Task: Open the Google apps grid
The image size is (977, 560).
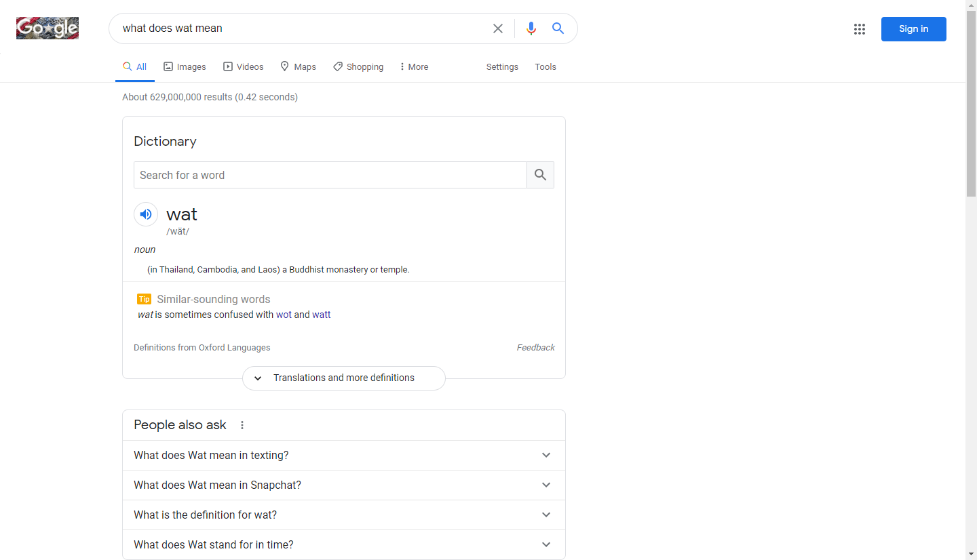Action: click(x=860, y=29)
